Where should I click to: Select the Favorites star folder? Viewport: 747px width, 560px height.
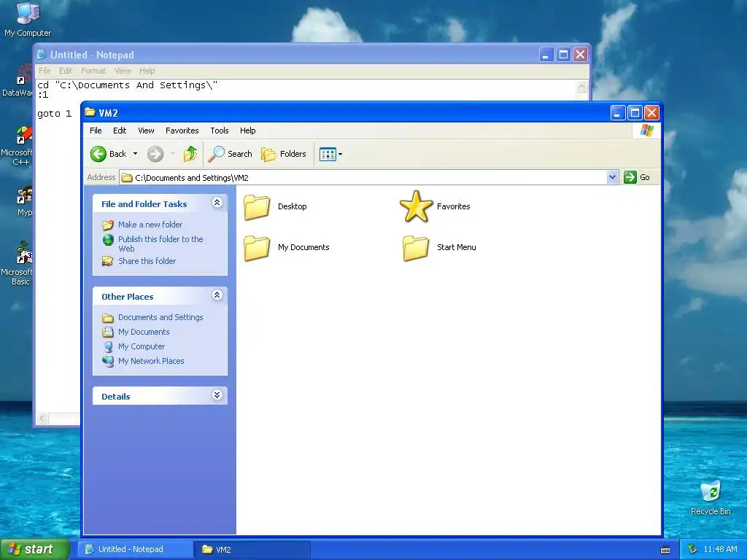click(x=435, y=206)
